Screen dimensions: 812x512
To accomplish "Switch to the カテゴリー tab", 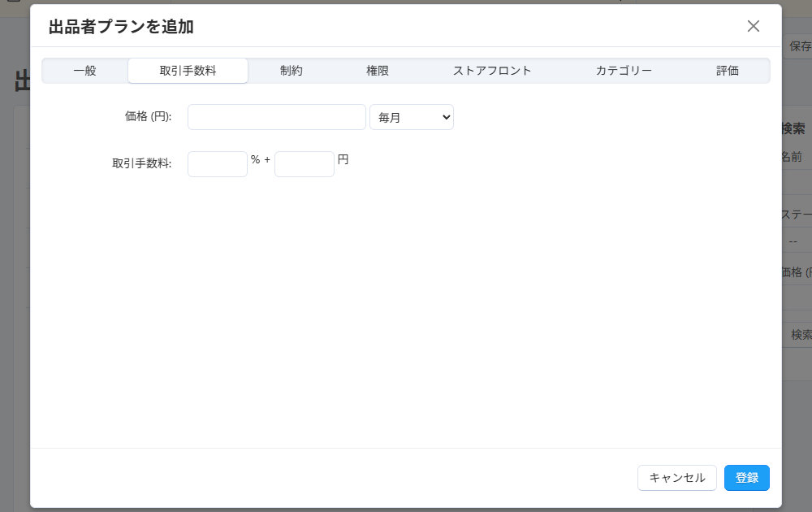I will [x=624, y=71].
